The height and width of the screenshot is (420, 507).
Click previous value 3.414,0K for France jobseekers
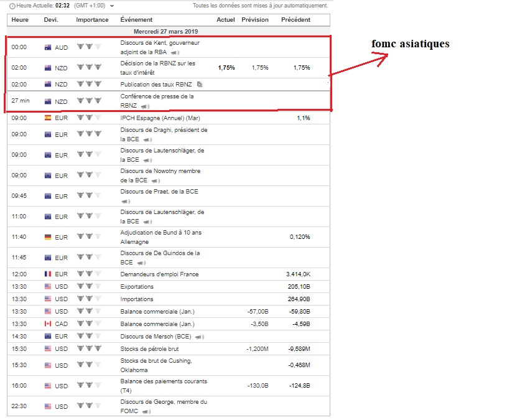pyautogui.click(x=298, y=274)
